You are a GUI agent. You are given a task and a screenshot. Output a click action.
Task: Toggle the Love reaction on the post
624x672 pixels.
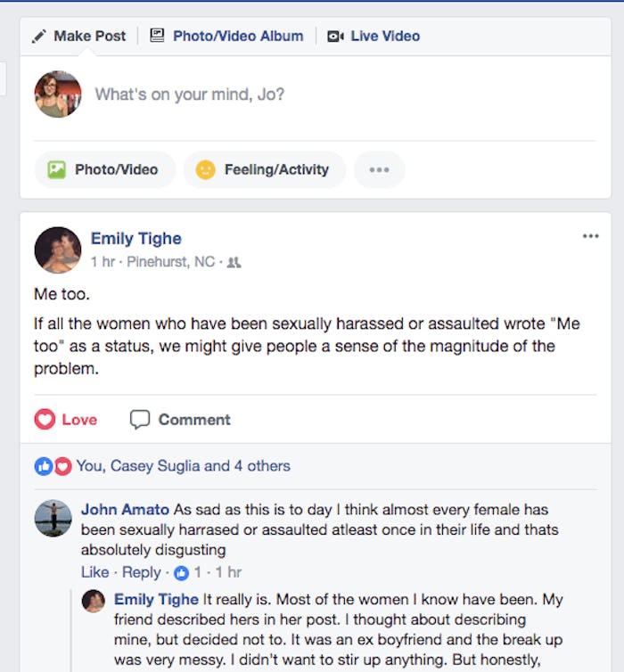[x=66, y=420]
